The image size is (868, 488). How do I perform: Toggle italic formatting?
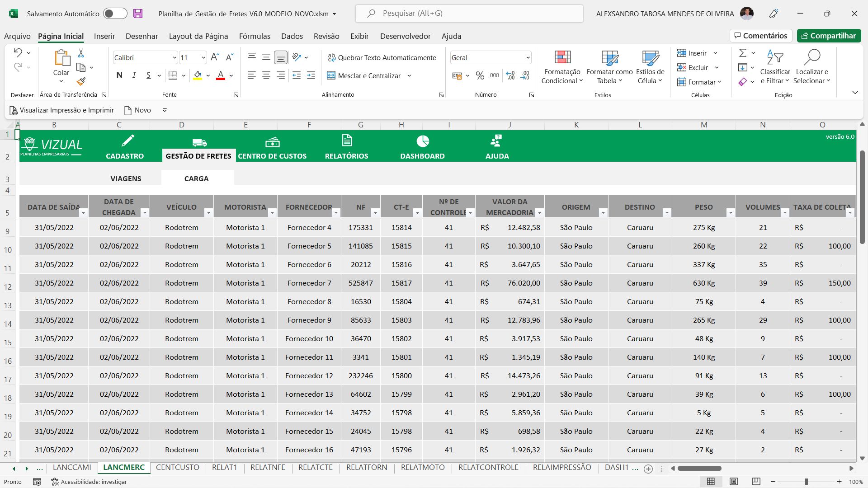tap(134, 75)
